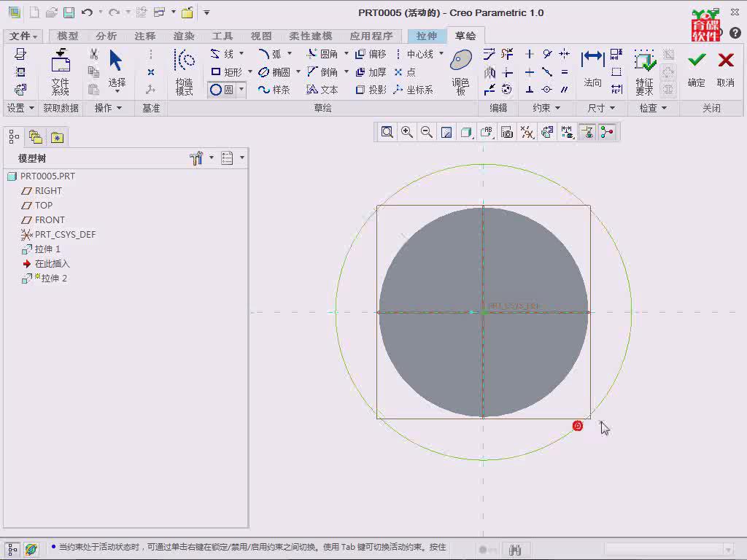Click the 文件系统 import icon

point(61,71)
